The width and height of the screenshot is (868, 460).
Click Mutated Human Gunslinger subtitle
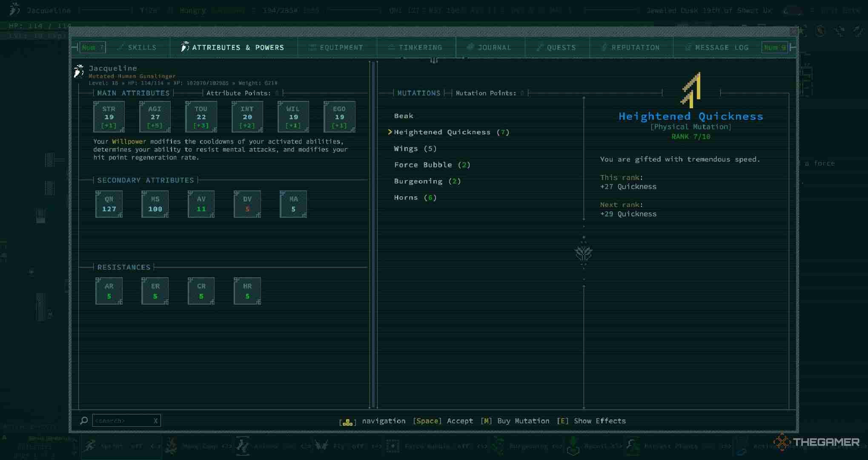click(132, 76)
